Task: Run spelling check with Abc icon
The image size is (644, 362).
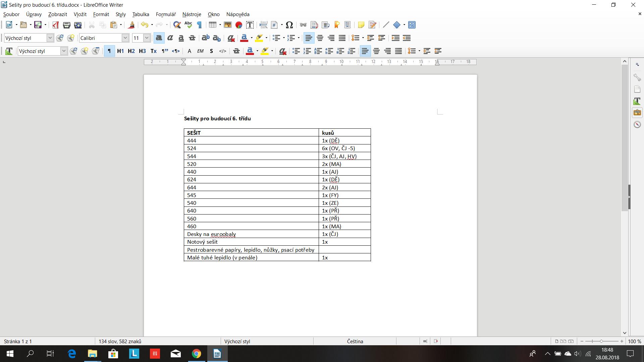Action: (x=188, y=25)
